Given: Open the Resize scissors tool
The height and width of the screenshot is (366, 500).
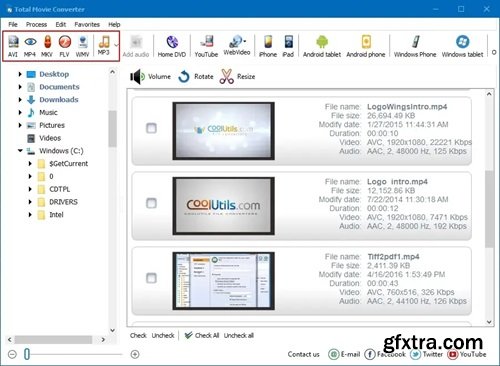Looking at the screenshot, I should coord(237,77).
